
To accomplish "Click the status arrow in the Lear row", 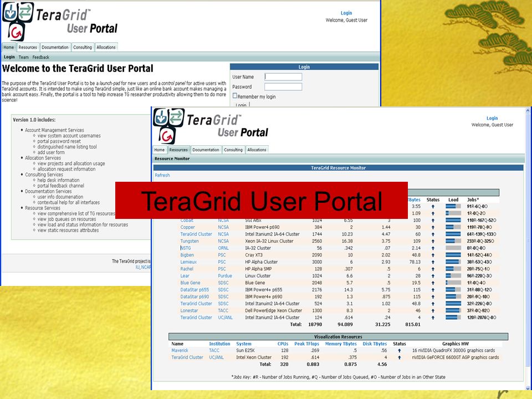I will (x=433, y=276).
